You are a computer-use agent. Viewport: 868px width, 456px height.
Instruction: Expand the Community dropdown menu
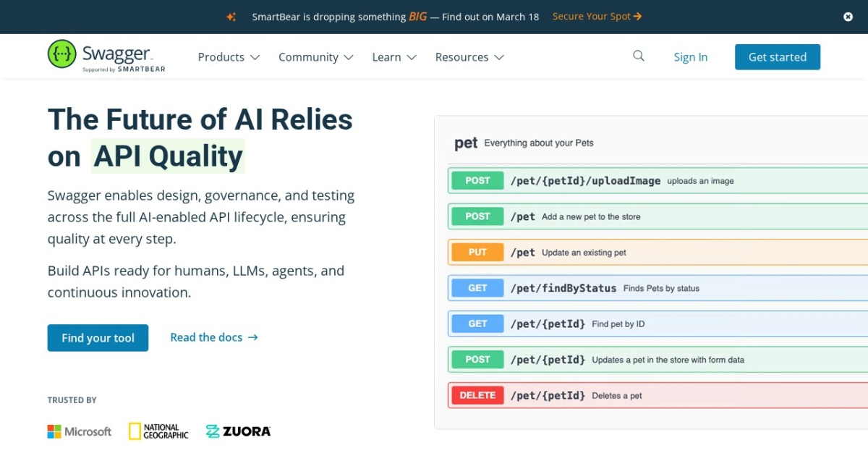click(x=315, y=57)
